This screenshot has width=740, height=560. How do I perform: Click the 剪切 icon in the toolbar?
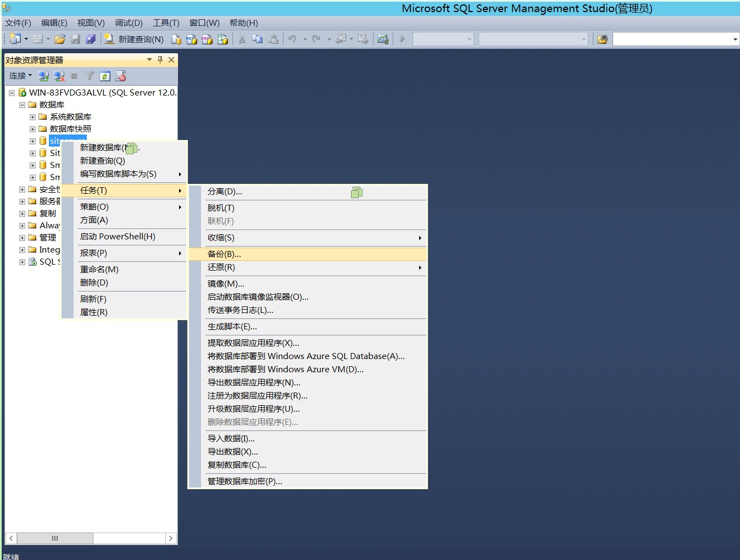242,39
